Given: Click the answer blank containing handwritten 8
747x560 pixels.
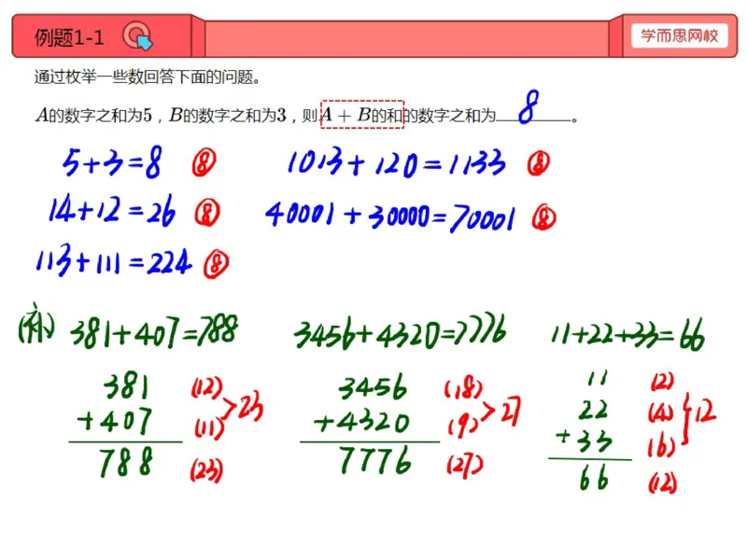Looking at the screenshot, I should click(x=533, y=108).
